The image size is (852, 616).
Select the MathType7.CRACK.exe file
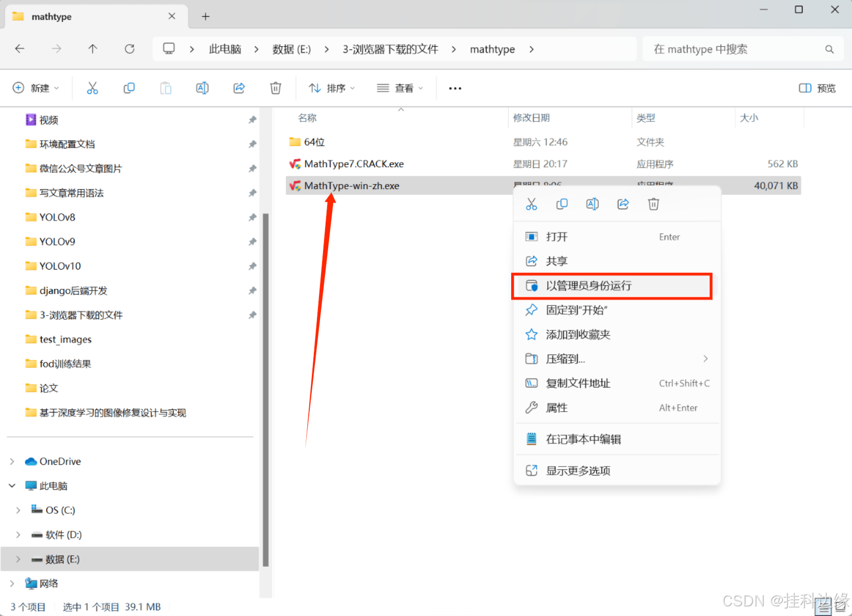(x=543, y=164)
